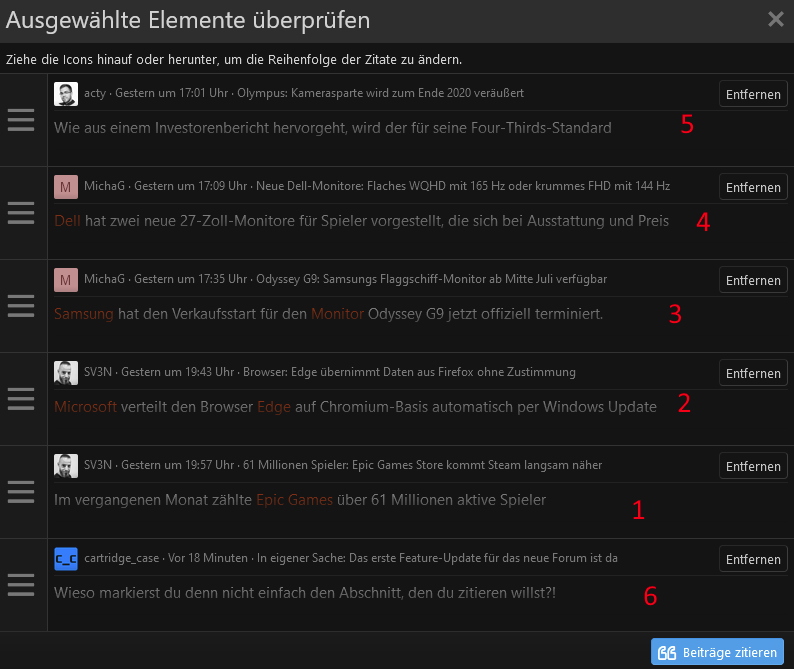Screen dimensions: 794x669
Task: Click the header 'Odyssey G9: Samsungs Flaggschiff-Monitor'
Action: 371,279
